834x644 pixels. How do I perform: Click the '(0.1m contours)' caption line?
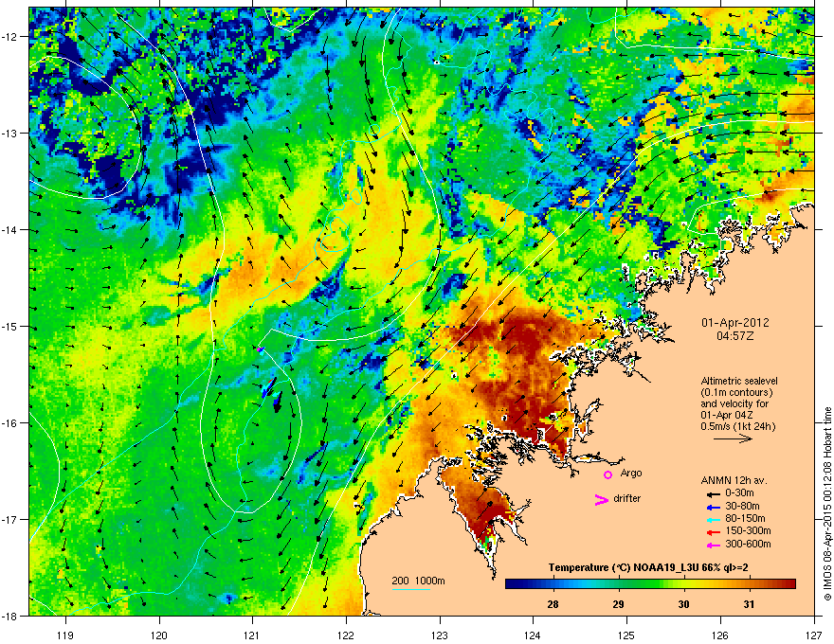pos(736,392)
